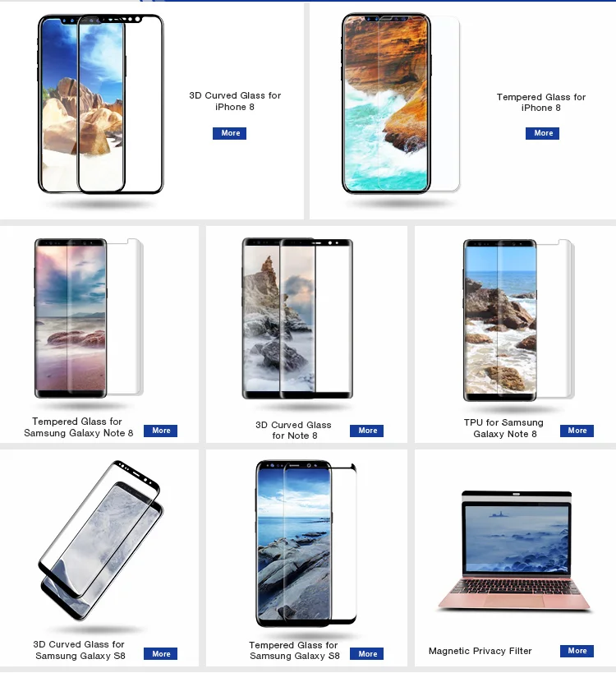
Task: Open the laptop Magnetic Privacy Filter image
Action: point(516,551)
